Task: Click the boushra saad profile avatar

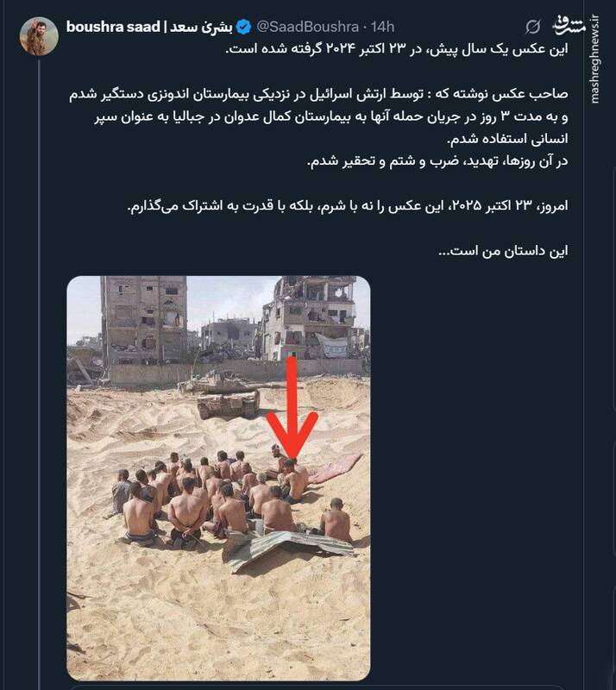Action: click(x=39, y=36)
